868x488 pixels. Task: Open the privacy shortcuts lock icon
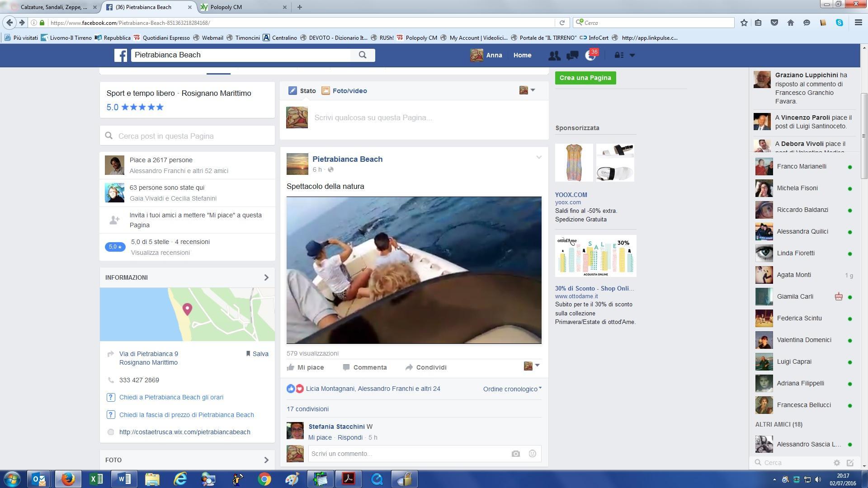(619, 55)
